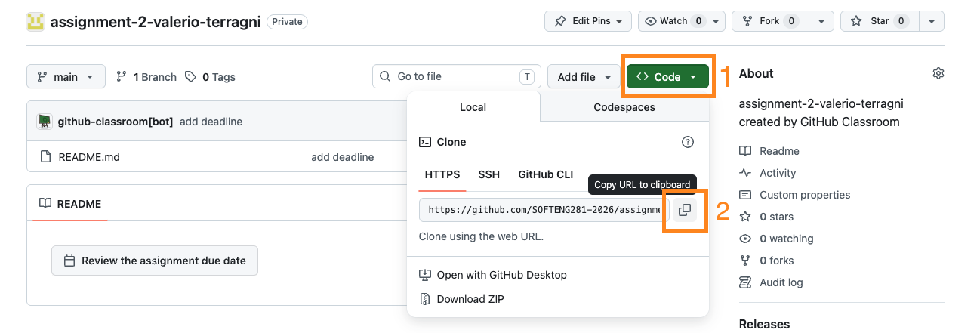
Task: Click the Private visibility label
Action: (x=287, y=22)
